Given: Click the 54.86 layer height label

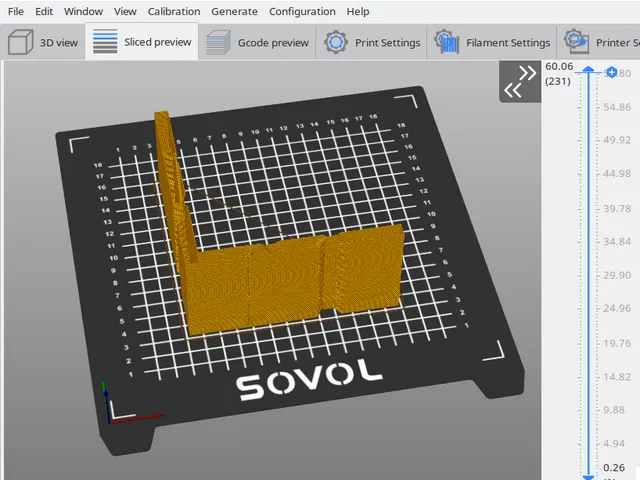Looking at the screenshot, I should 617,107.
